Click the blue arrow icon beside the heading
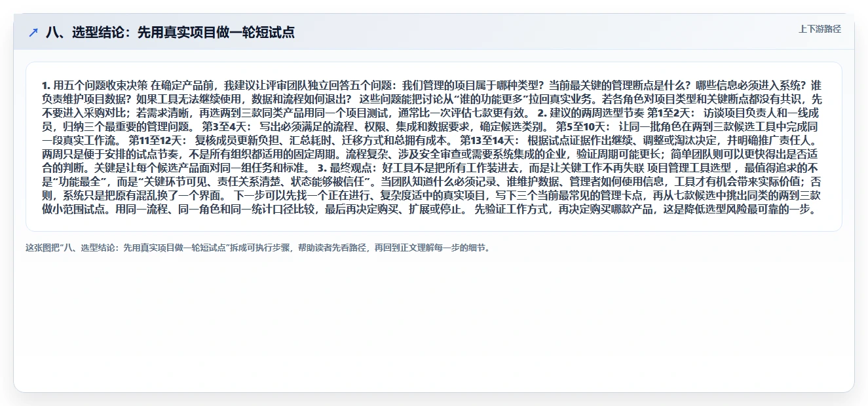868x406 pixels. 33,32
